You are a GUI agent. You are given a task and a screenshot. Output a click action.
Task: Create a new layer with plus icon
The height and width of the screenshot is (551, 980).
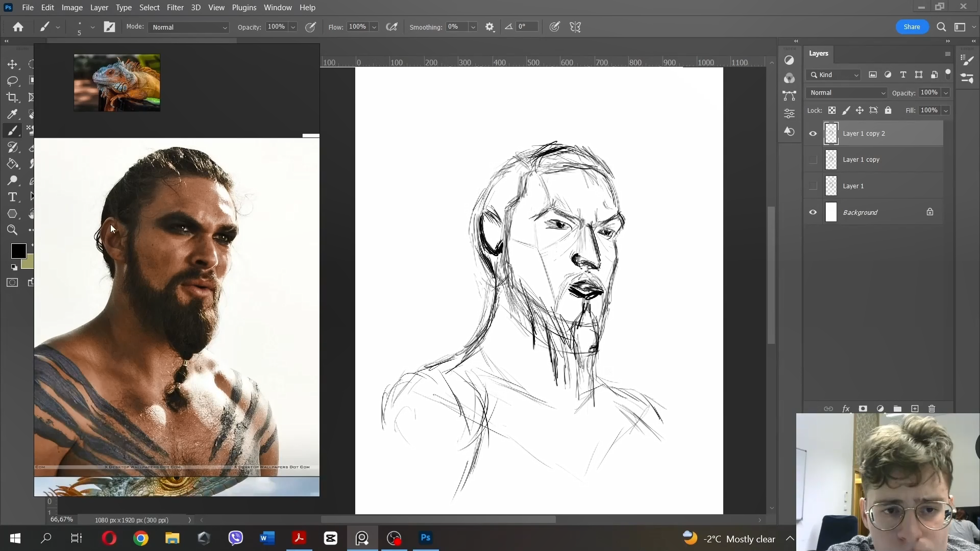pyautogui.click(x=915, y=409)
